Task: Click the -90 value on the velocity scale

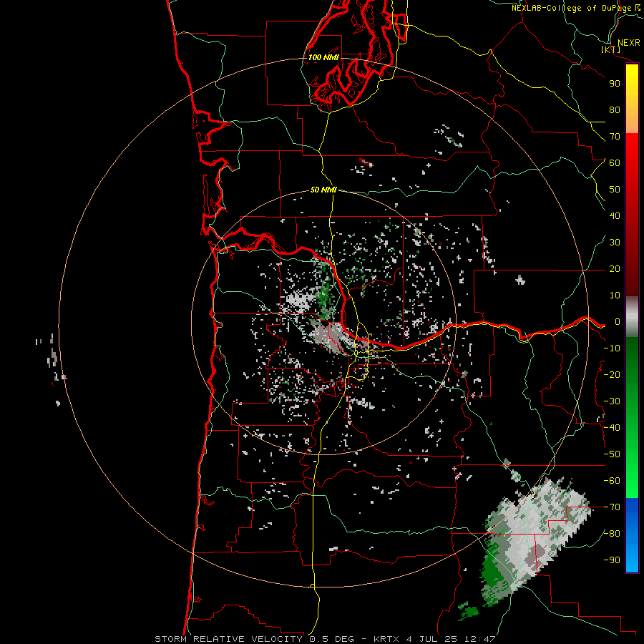Action: coord(612,560)
